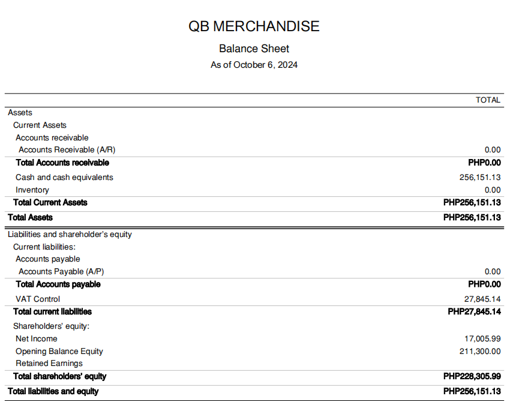
Task: Click the Balance Sheet heading
Action: click(254, 49)
